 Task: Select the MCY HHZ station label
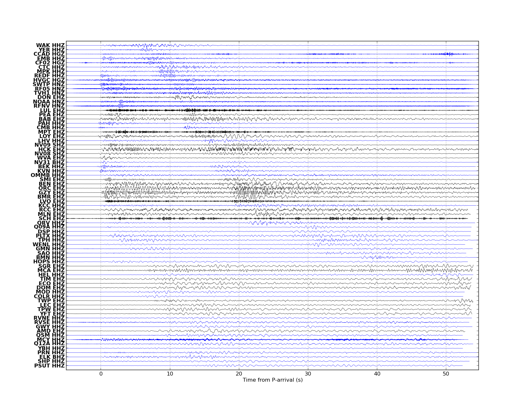coord(51,339)
